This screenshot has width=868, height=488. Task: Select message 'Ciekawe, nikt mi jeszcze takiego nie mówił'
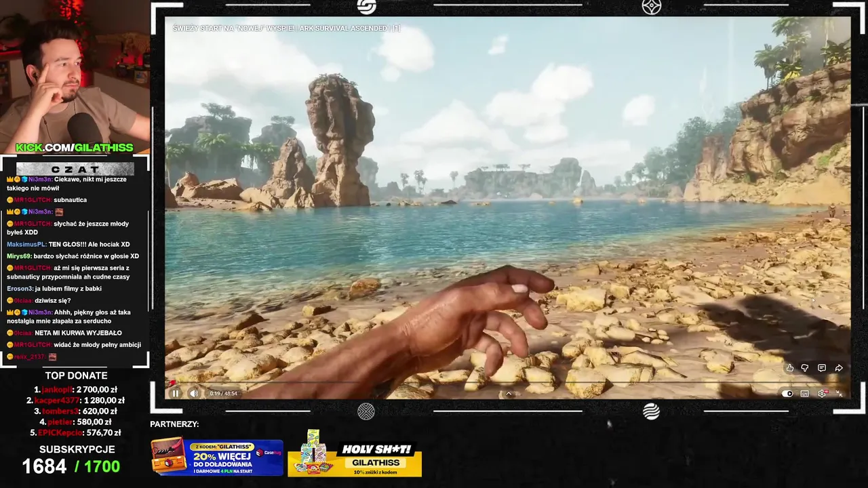pos(66,184)
